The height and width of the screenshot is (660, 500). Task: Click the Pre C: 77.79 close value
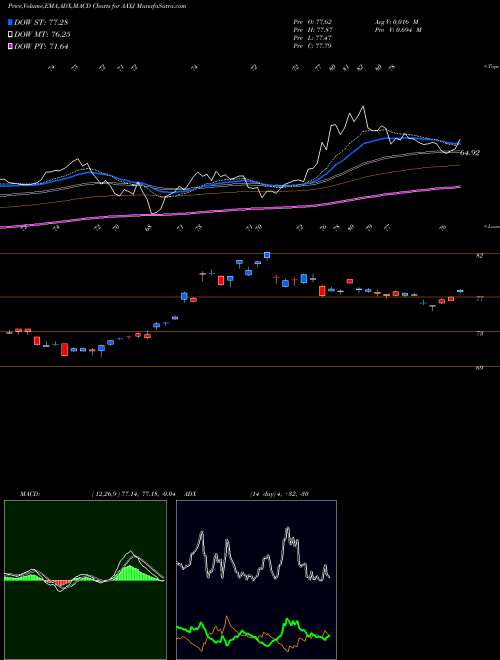[x=313, y=46]
